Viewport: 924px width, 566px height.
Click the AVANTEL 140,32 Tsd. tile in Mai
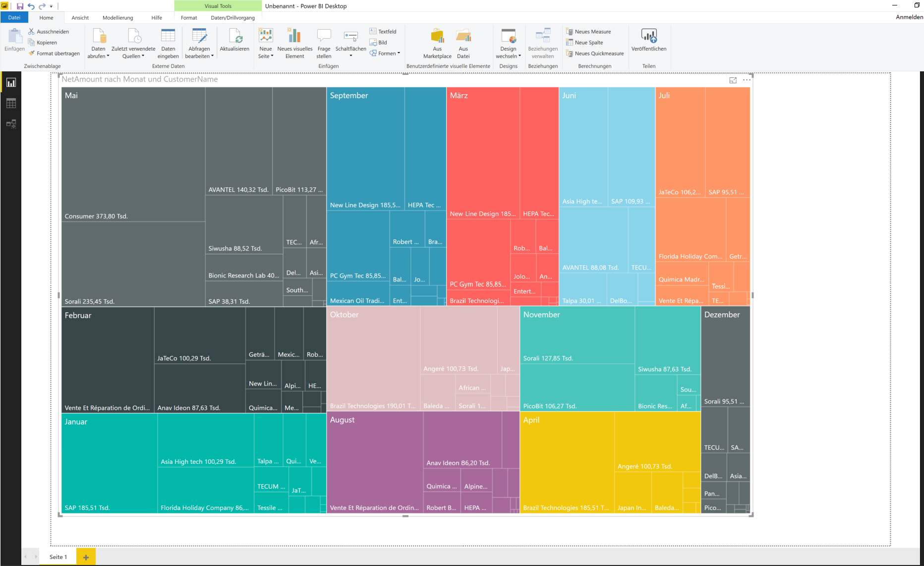(x=238, y=141)
